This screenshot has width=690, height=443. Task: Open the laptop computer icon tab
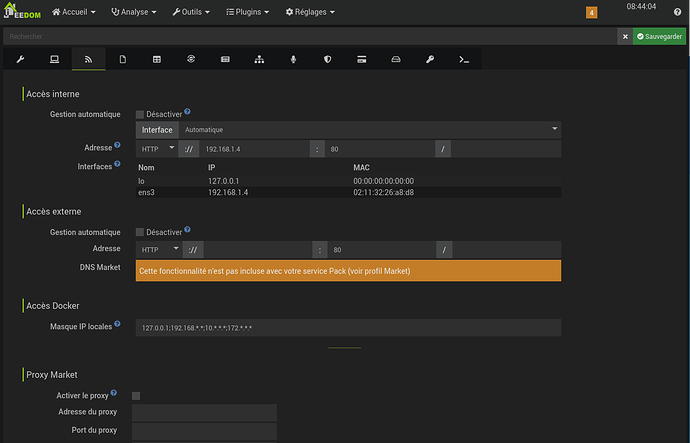54,60
